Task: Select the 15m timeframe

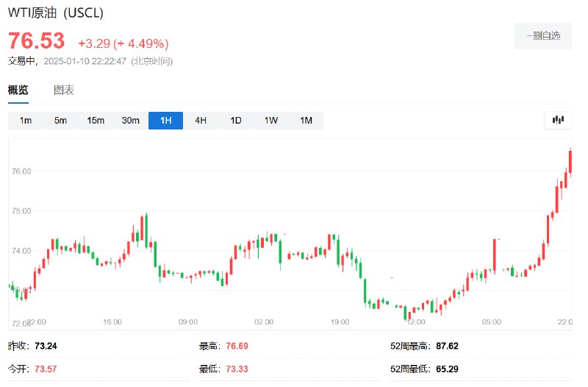Action: click(96, 121)
